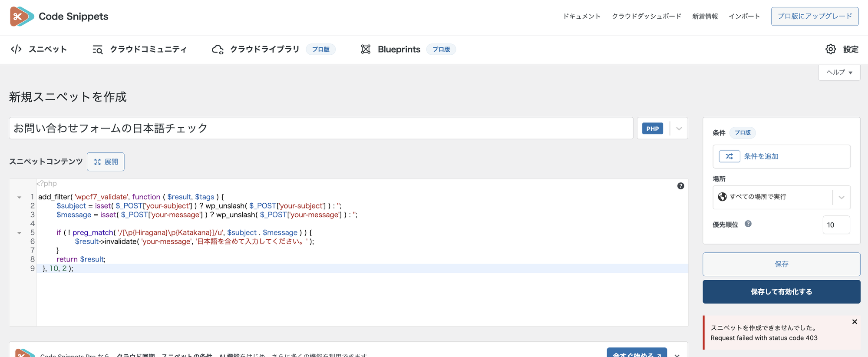Viewport: 868px width, 357px height.
Task: Click the 保存 button
Action: tap(781, 264)
